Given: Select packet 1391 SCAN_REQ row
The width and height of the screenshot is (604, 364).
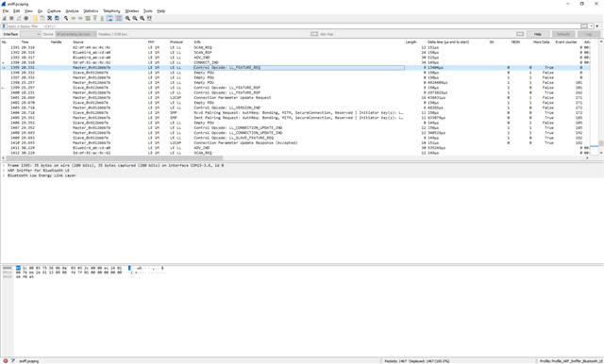Looking at the screenshot, I should click(x=295, y=48).
